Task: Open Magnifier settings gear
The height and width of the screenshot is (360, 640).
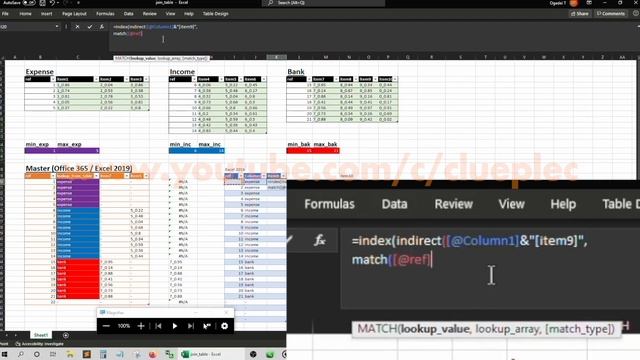Action: pyautogui.click(x=224, y=326)
